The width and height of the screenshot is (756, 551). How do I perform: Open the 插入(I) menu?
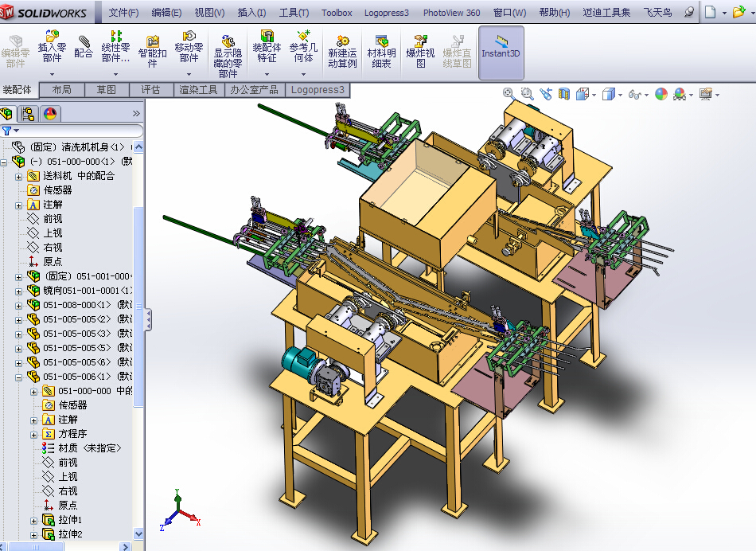pos(251,13)
